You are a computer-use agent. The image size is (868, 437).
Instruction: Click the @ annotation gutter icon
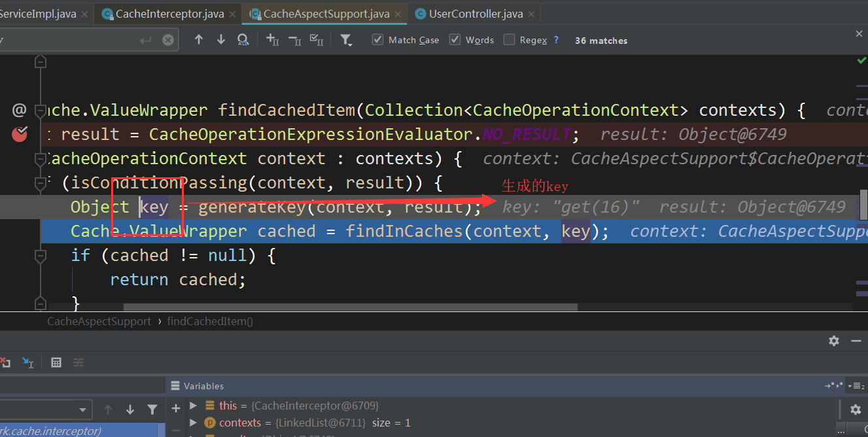pos(20,110)
